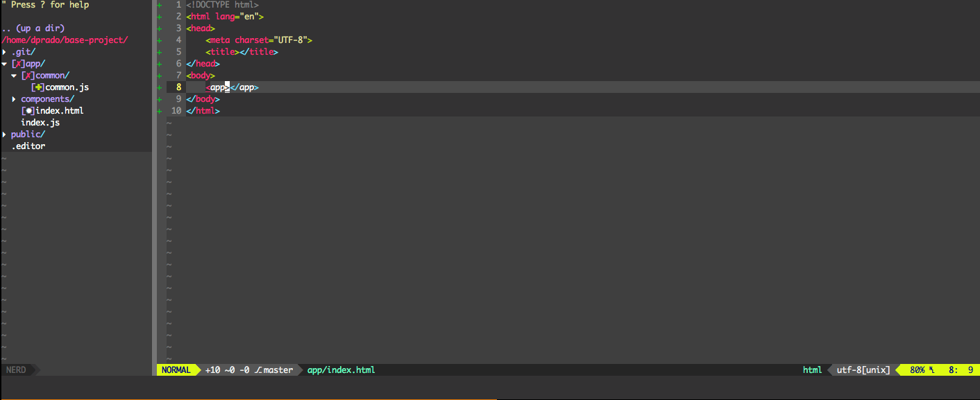Place cursor on the title tag line

[x=242, y=52]
